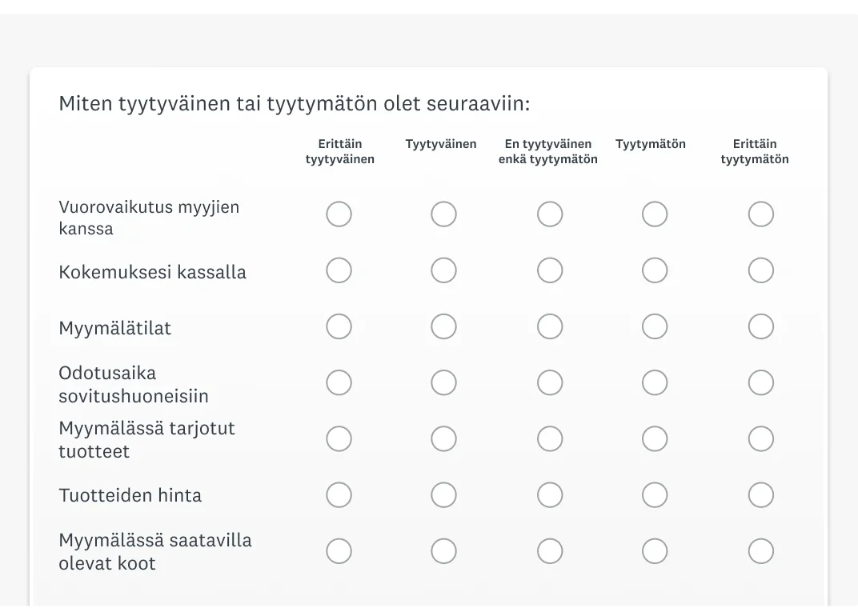Select Erittäin tyytymätön for Myymälätilat
This screenshot has width=858, height=616.
(x=760, y=326)
